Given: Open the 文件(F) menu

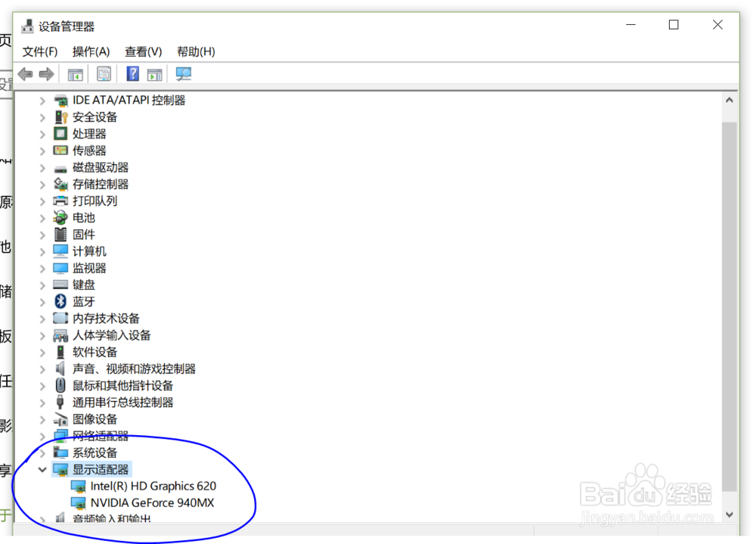Looking at the screenshot, I should point(40,51).
